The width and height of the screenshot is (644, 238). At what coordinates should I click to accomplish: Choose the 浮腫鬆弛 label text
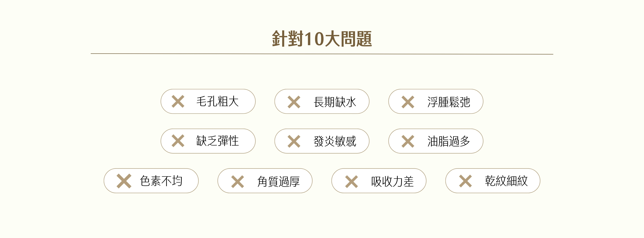pyautogui.click(x=449, y=102)
